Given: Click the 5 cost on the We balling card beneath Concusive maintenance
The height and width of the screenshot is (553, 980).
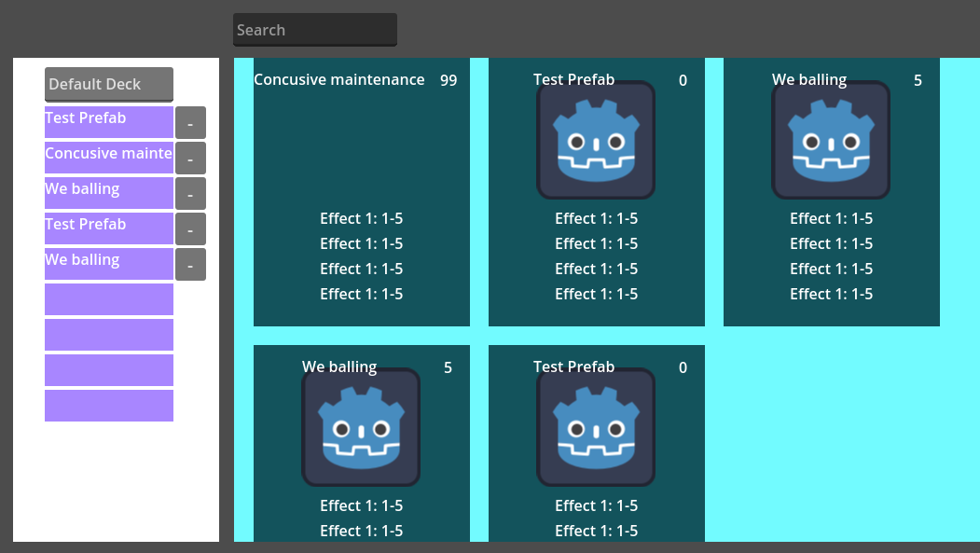Looking at the screenshot, I should tap(449, 368).
